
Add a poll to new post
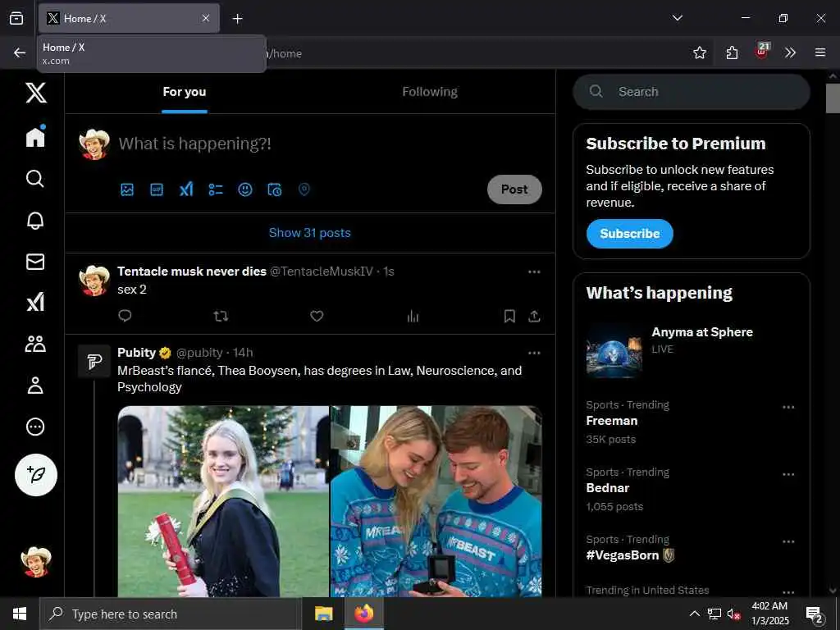click(x=216, y=189)
